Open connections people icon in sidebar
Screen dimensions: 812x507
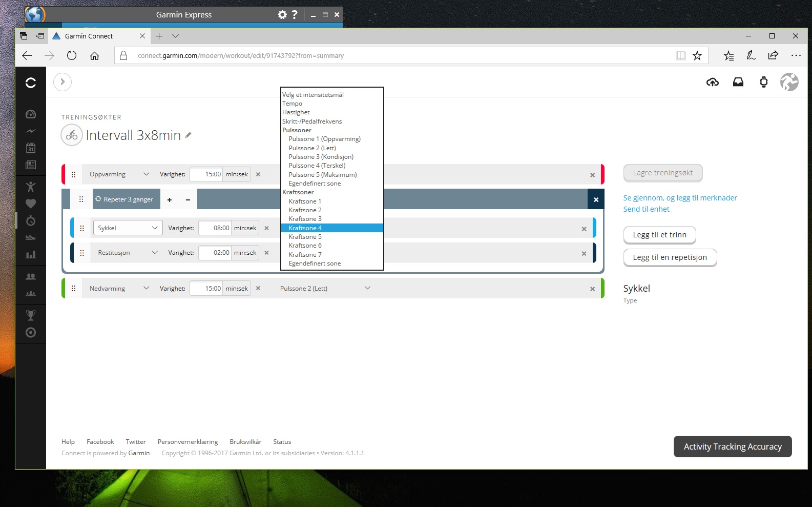[x=31, y=277]
